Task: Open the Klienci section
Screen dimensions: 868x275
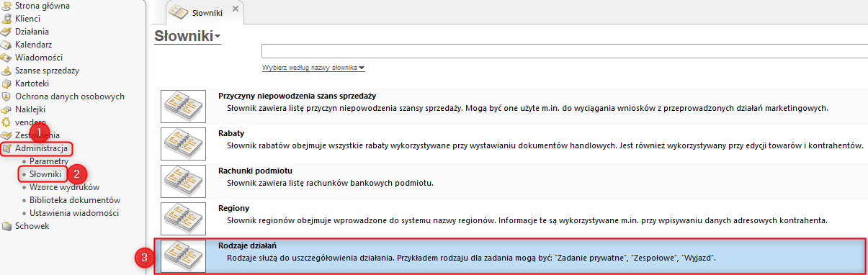Action: click(x=28, y=18)
